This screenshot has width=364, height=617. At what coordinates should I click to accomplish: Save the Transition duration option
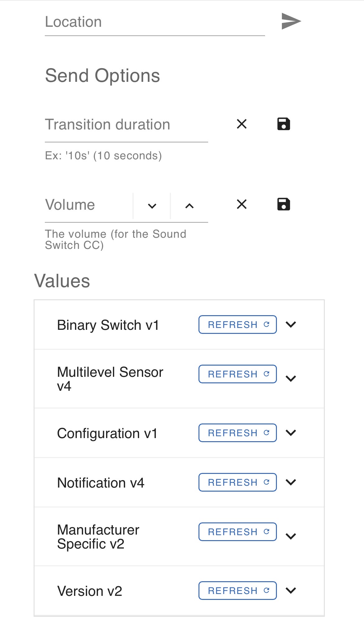tap(283, 124)
